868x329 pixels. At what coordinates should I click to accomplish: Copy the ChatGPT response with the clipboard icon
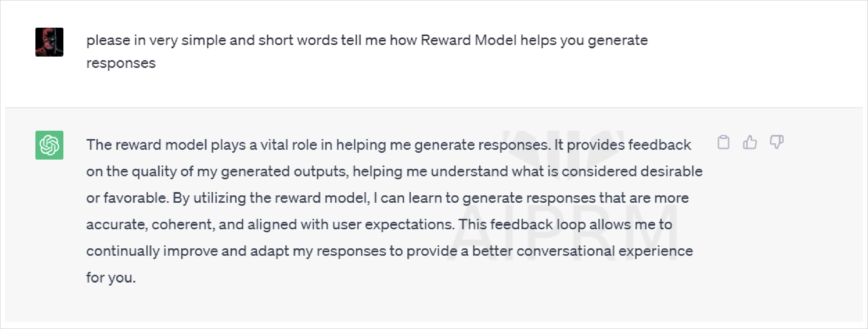click(723, 142)
